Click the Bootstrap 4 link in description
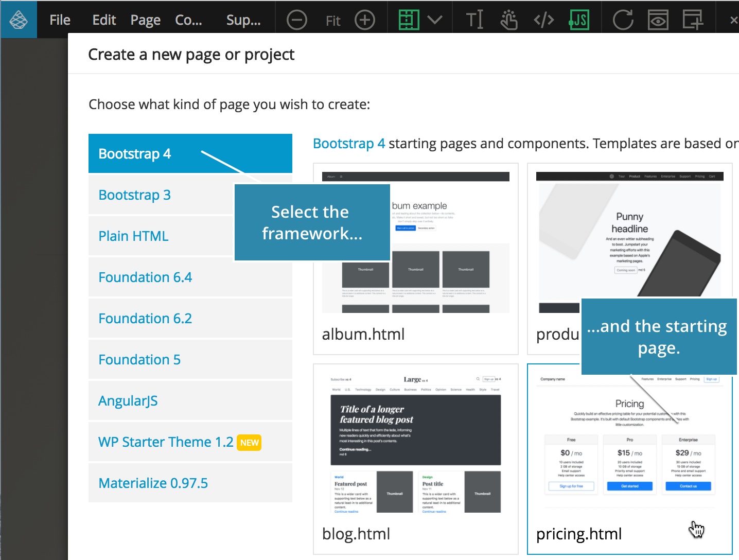 (x=349, y=144)
